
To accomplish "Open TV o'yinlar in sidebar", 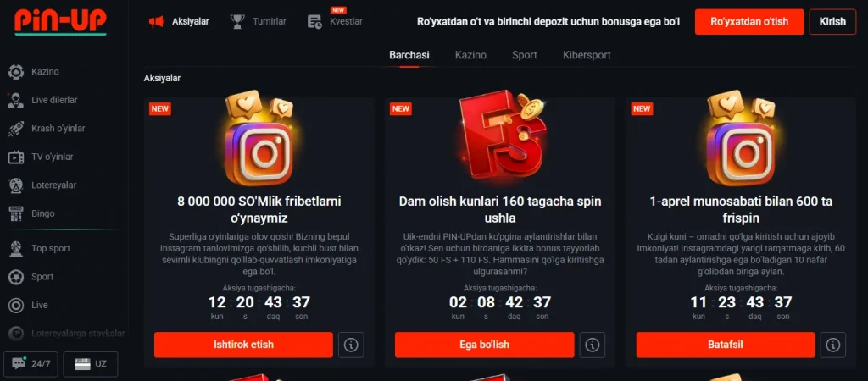I will [x=41, y=157].
